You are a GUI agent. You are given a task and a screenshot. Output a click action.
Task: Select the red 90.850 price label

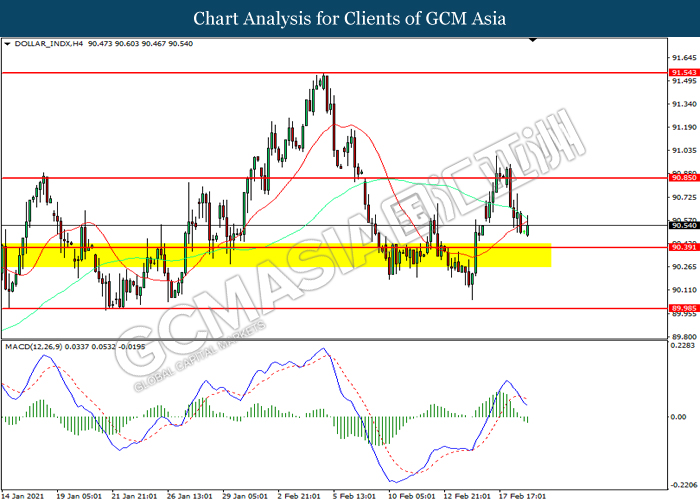[684, 178]
